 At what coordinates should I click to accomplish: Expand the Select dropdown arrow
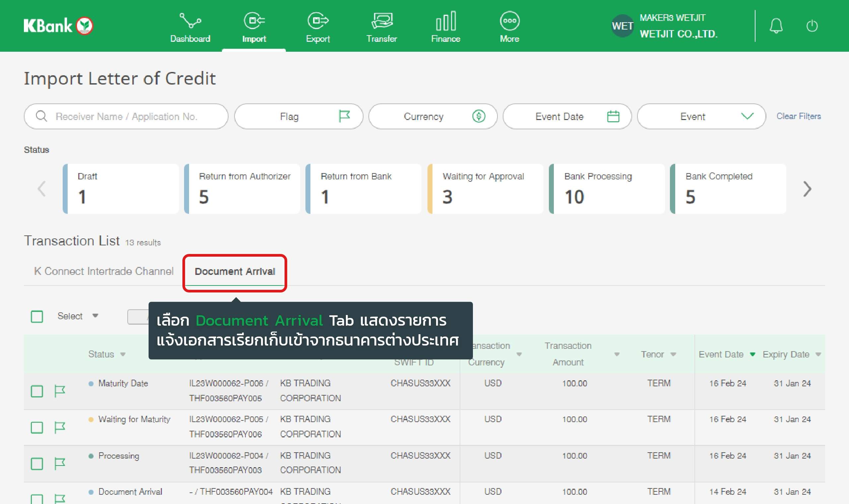click(96, 316)
